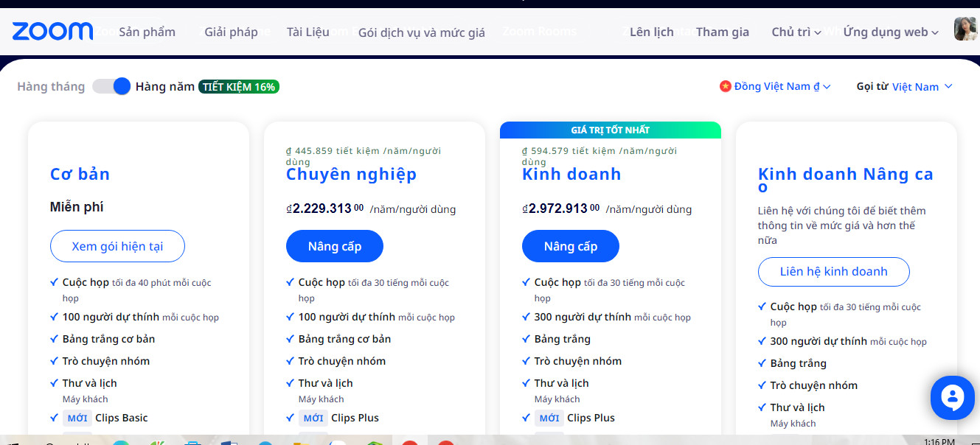Click the GIÁ TRỊ TỐT NHẤT banner
Image resolution: width=980 pixels, height=445 pixels.
pyautogui.click(x=611, y=130)
